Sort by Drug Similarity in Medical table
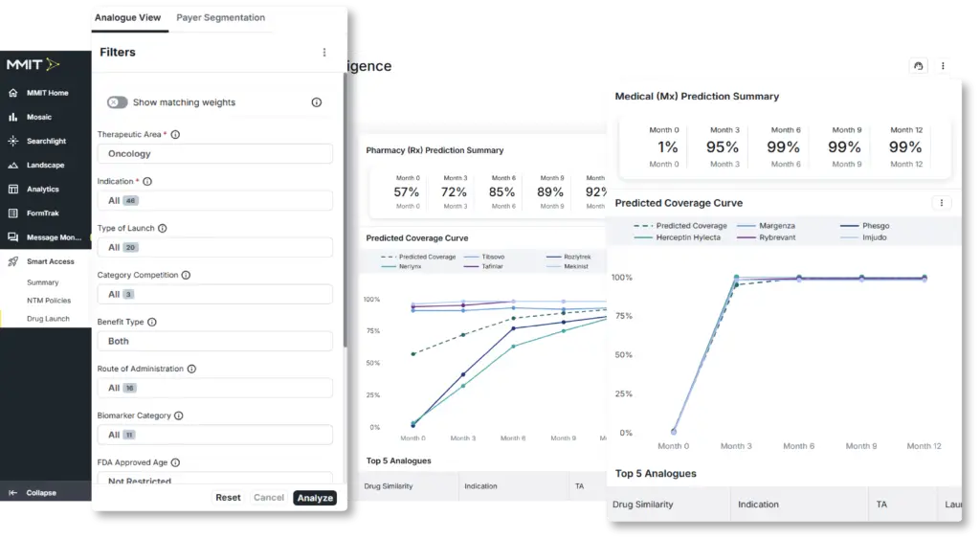Viewport: 980px width, 539px height. 642,505
